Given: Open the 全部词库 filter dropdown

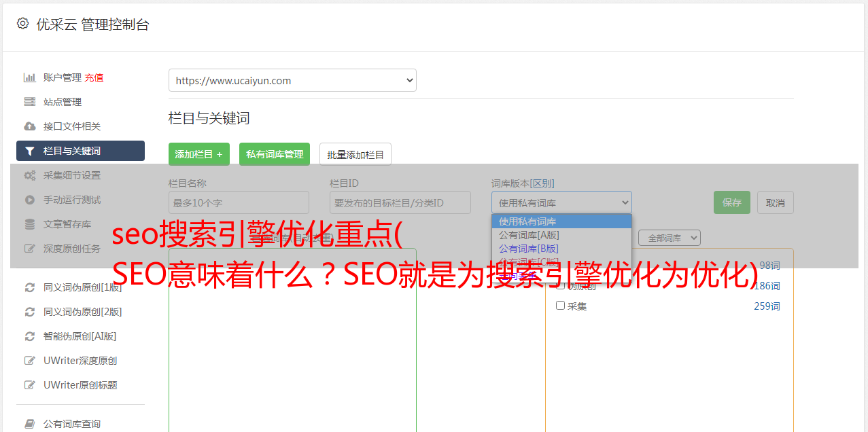Looking at the screenshot, I should 670,238.
